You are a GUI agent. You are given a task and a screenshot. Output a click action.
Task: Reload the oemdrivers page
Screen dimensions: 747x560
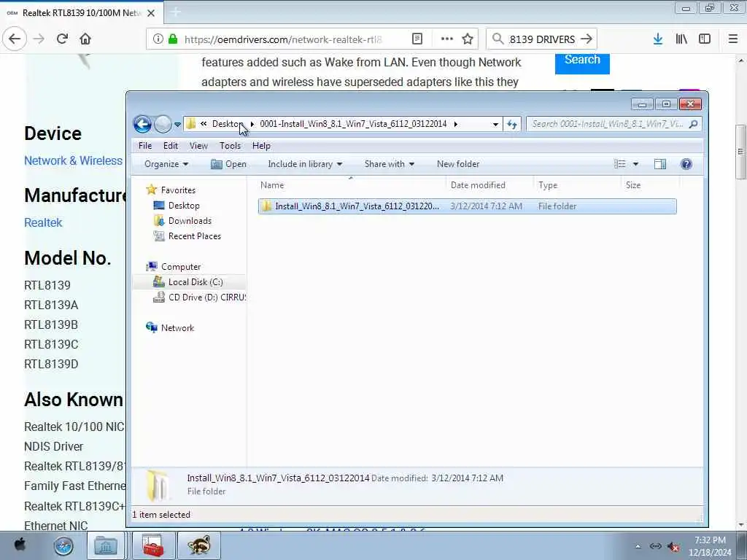point(62,39)
